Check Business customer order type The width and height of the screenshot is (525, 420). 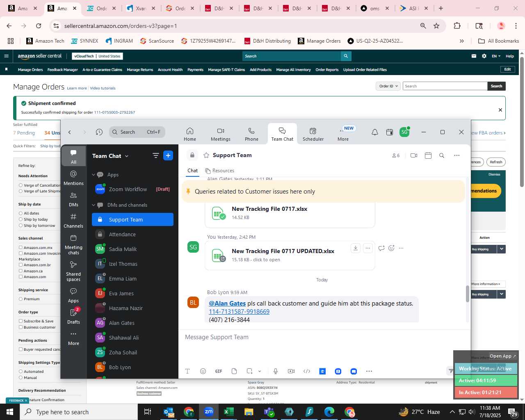[21, 327]
